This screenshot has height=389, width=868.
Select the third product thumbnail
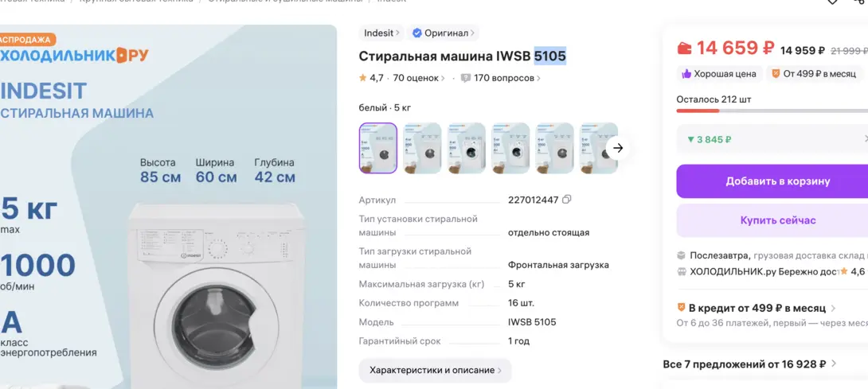point(467,148)
